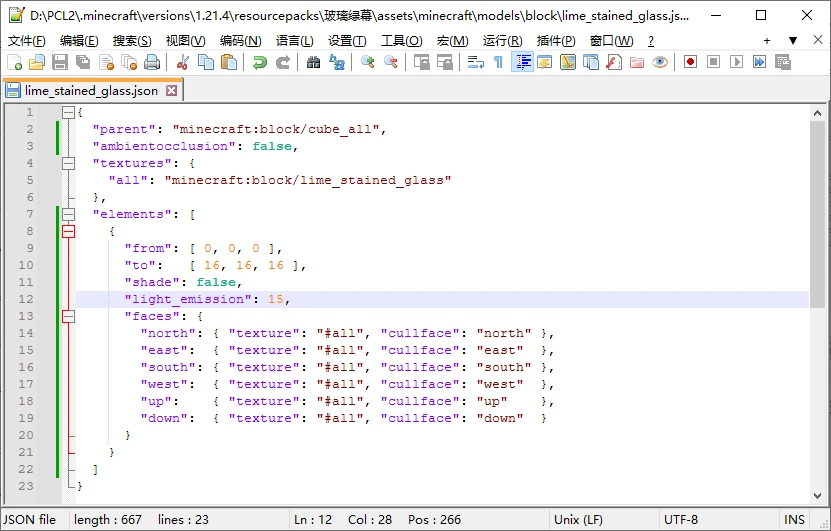Click the Save All toolbar icon
Viewport: 831px width, 531px height.
pyautogui.click(x=83, y=63)
